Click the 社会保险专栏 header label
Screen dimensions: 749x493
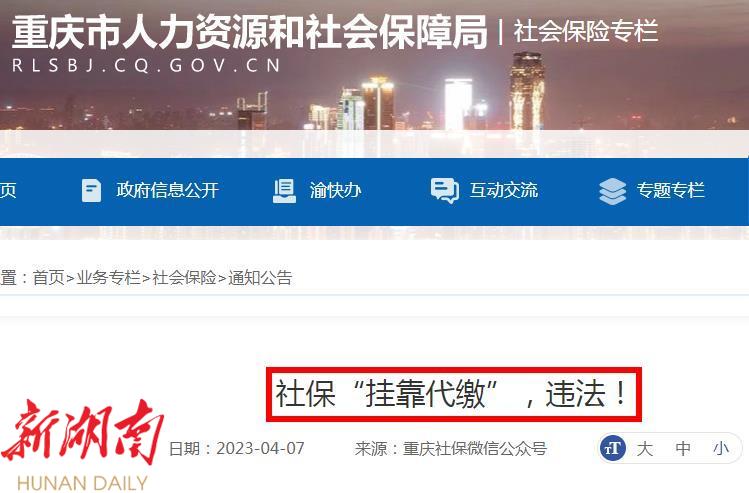click(586, 31)
